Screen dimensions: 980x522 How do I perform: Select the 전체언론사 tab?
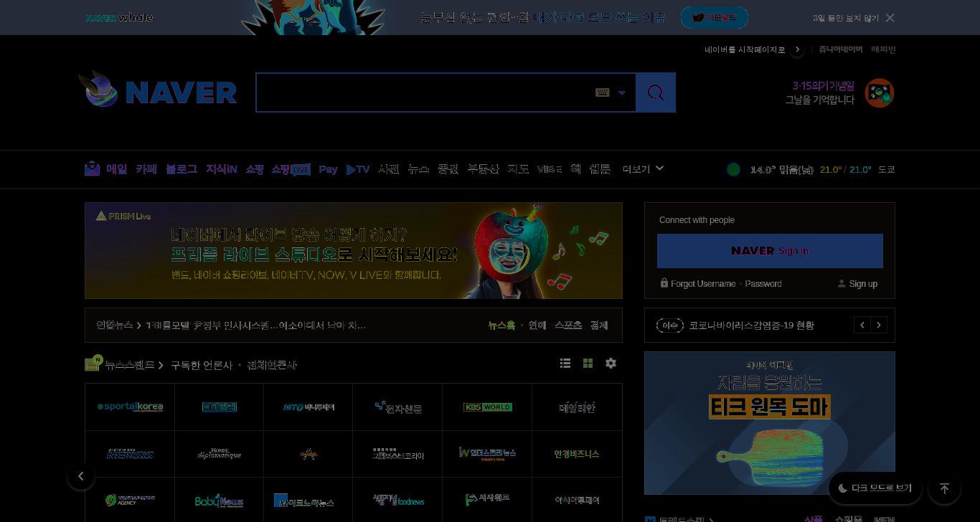pyautogui.click(x=272, y=365)
